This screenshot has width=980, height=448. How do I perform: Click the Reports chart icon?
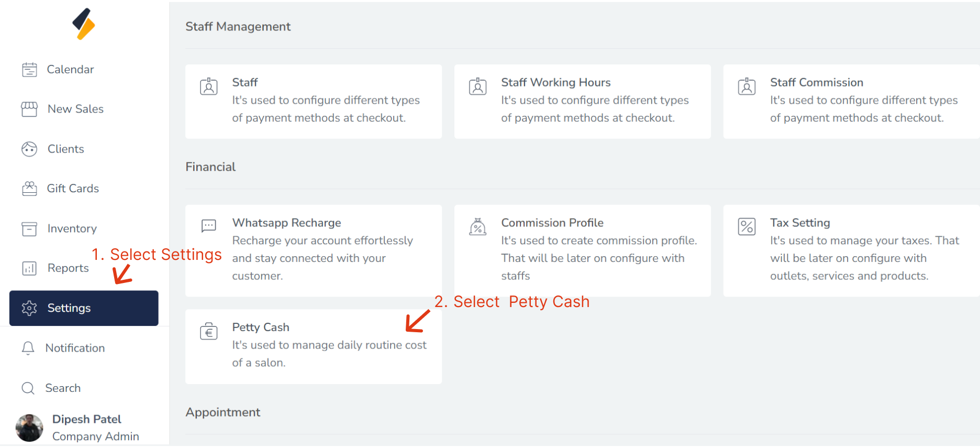tap(29, 268)
